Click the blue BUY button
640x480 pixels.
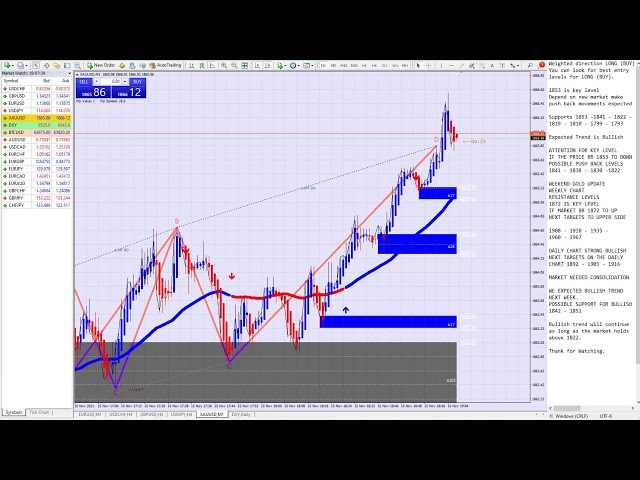(x=134, y=82)
